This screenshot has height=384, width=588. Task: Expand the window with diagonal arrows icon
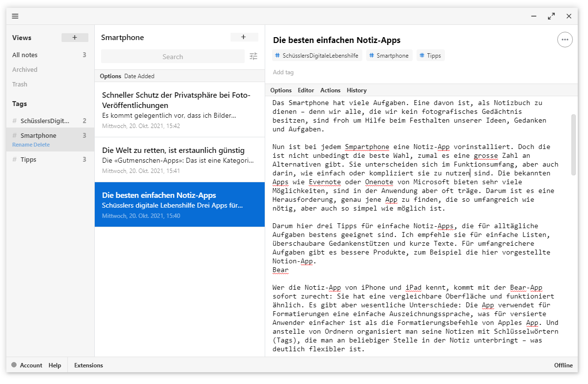tap(551, 16)
